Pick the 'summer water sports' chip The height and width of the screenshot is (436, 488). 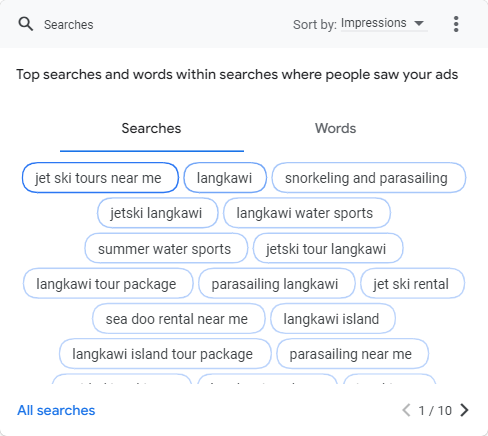166,248
